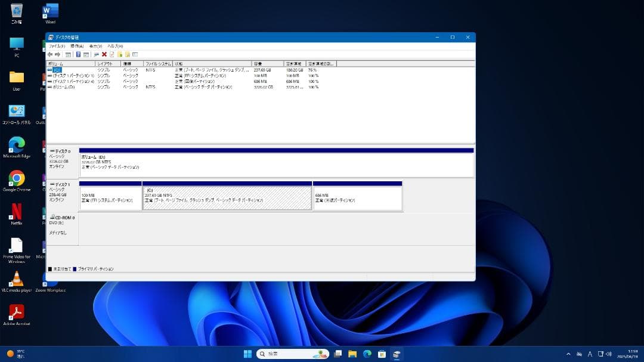644x362 pixels.
Task: Click the red X action icon in the toolbar
Action: coord(105,54)
